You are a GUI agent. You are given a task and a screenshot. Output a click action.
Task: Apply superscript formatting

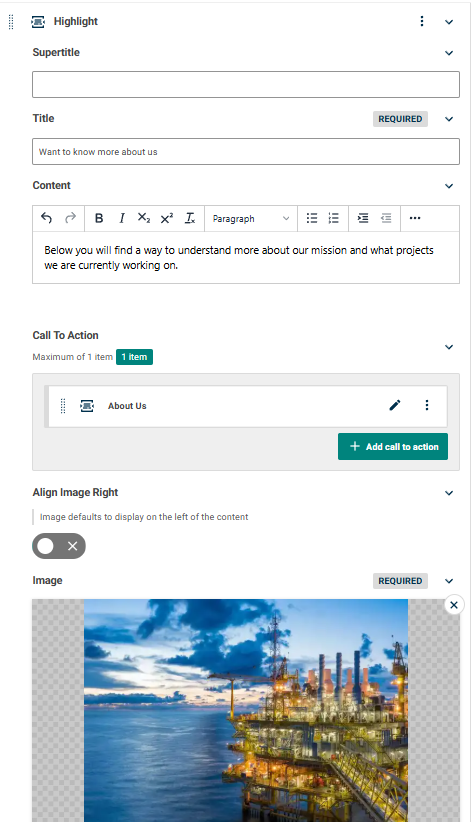coord(167,218)
